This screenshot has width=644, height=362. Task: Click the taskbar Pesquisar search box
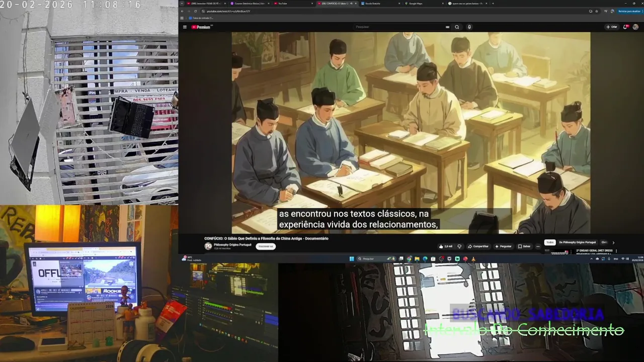point(376,259)
